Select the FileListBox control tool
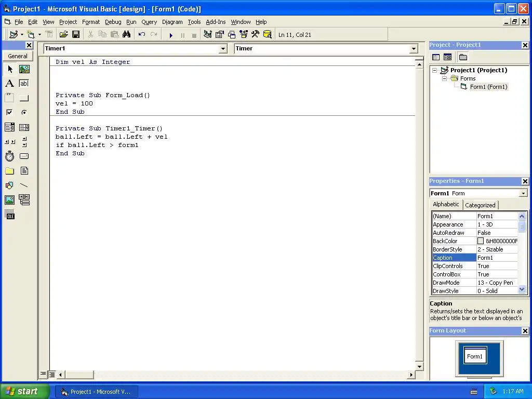 (x=24, y=171)
